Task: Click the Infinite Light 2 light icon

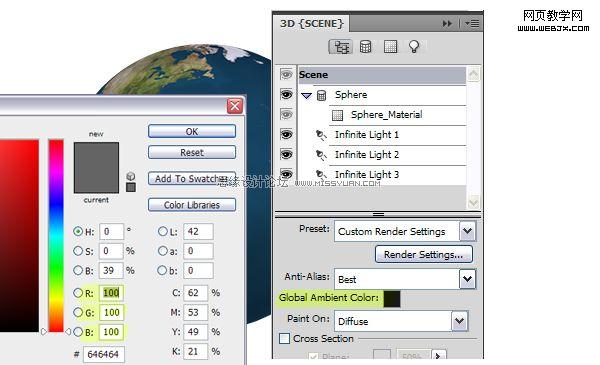Action: point(321,155)
